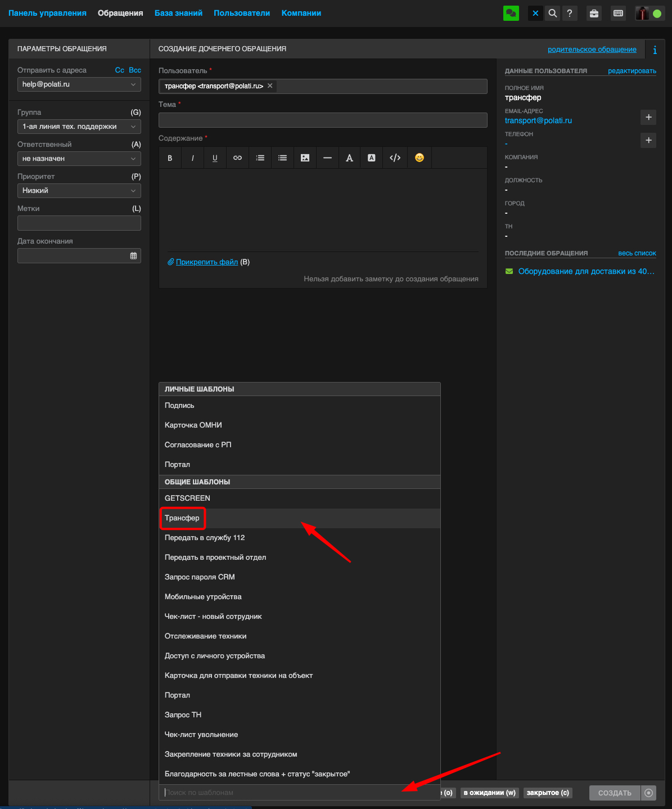Image resolution: width=672 pixels, height=809 pixels.
Task: Expand the Группа dropdown
Action: (79, 127)
